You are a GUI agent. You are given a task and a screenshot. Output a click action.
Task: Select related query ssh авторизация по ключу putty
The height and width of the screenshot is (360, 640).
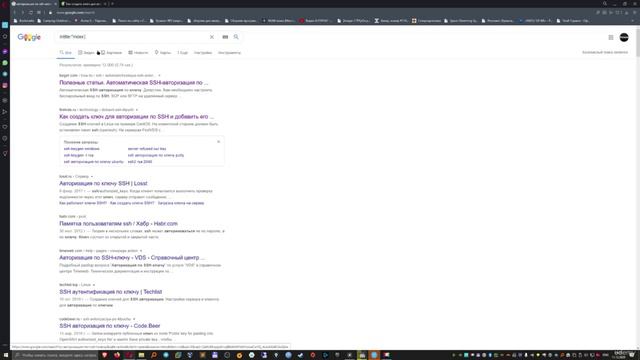tap(156, 156)
